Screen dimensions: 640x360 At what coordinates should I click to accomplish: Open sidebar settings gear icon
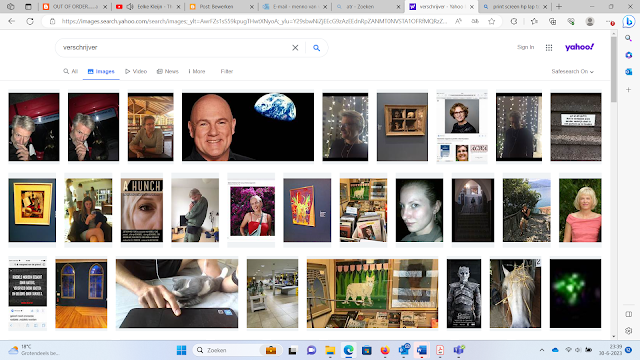tap(629, 331)
